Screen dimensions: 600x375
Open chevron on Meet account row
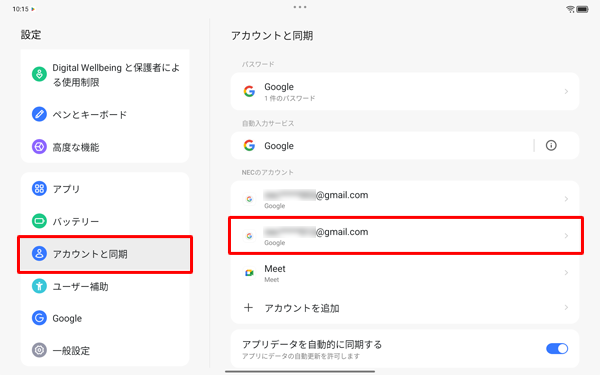coord(566,273)
